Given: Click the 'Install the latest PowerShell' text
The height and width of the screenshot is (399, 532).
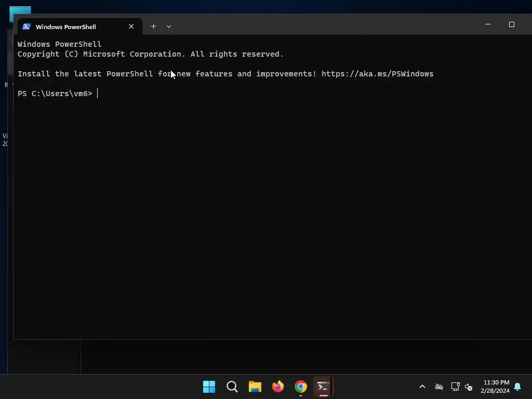Looking at the screenshot, I should (x=85, y=74).
